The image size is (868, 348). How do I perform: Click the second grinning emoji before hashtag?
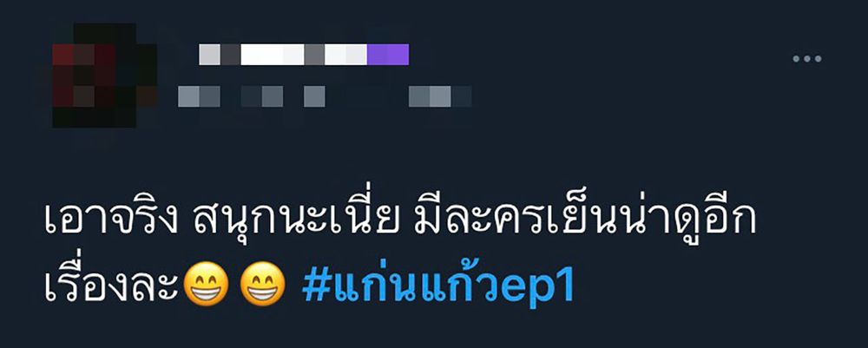pos(263,284)
